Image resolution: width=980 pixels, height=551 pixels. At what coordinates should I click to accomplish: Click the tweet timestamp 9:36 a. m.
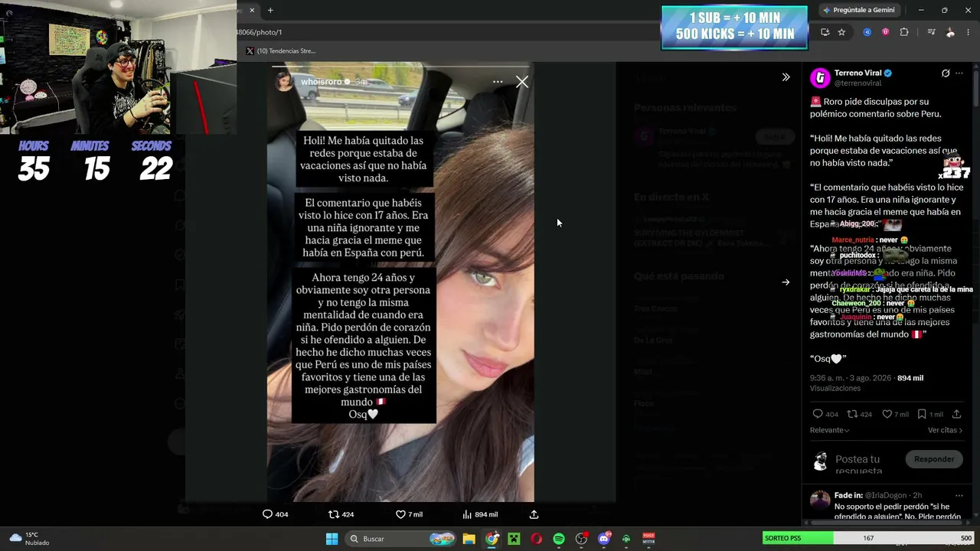(828, 378)
